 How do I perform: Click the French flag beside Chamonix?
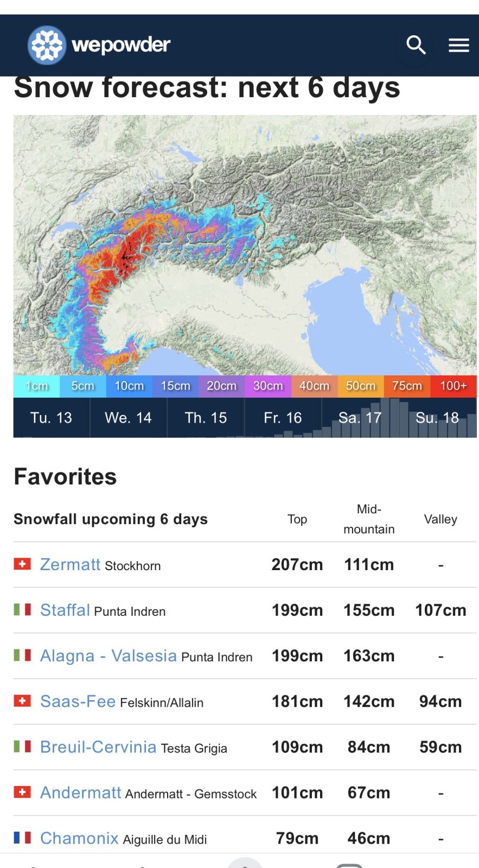(x=22, y=838)
